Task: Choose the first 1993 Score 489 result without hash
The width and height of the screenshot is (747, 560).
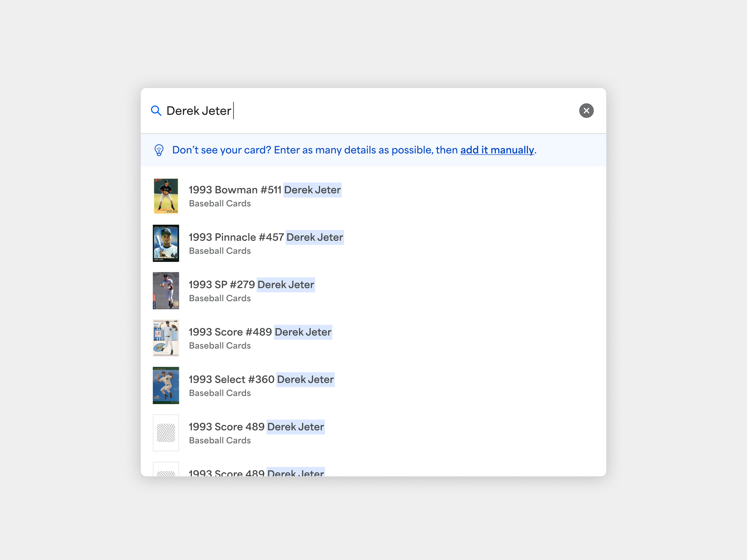Action: 256,427
